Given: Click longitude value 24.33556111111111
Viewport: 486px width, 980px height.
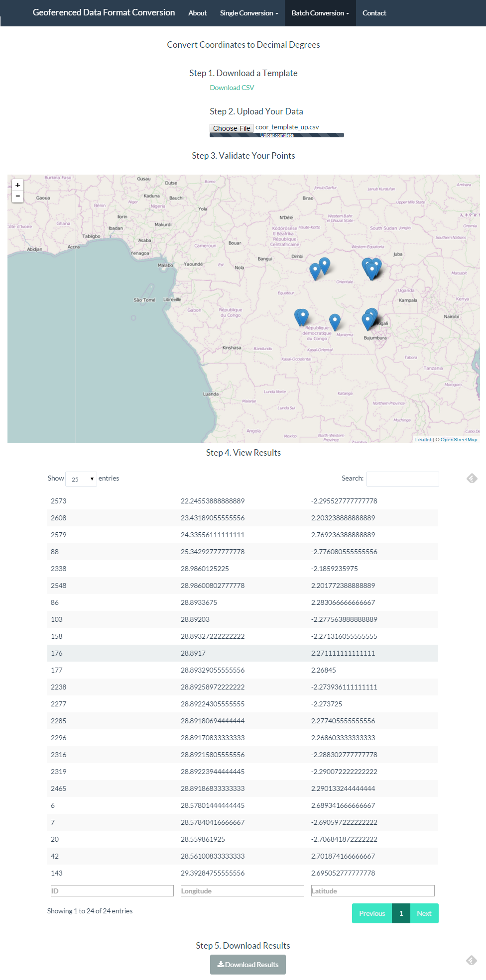Looking at the screenshot, I should tap(213, 535).
